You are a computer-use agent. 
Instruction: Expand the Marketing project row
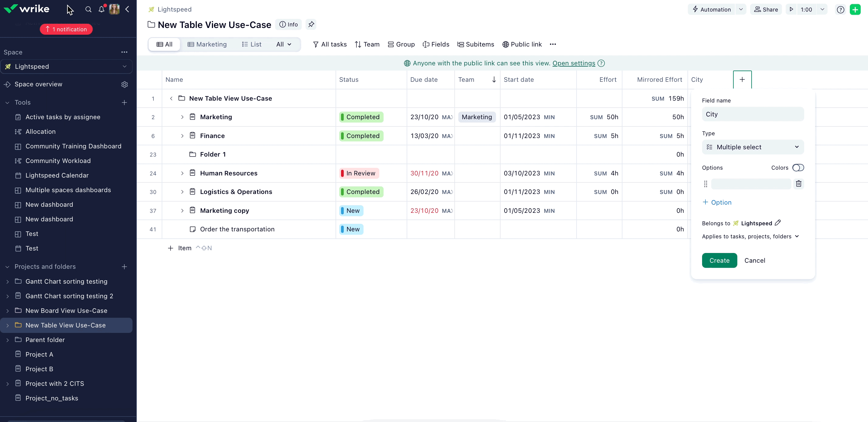182,117
